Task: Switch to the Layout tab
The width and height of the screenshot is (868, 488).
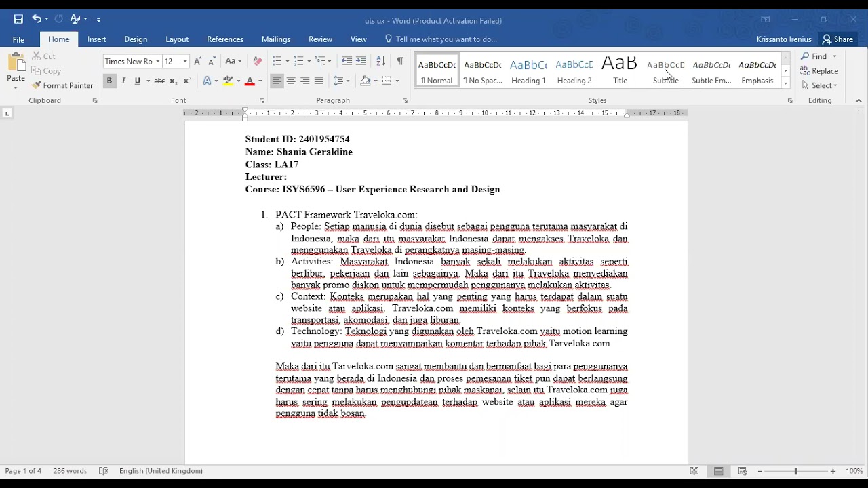Action: click(x=177, y=39)
